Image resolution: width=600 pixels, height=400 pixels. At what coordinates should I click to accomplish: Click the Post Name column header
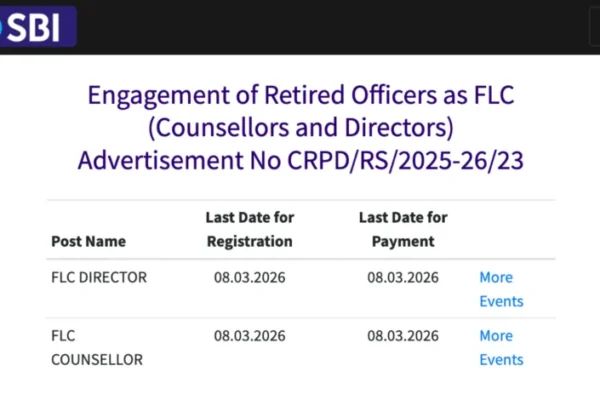pyautogui.click(x=88, y=241)
